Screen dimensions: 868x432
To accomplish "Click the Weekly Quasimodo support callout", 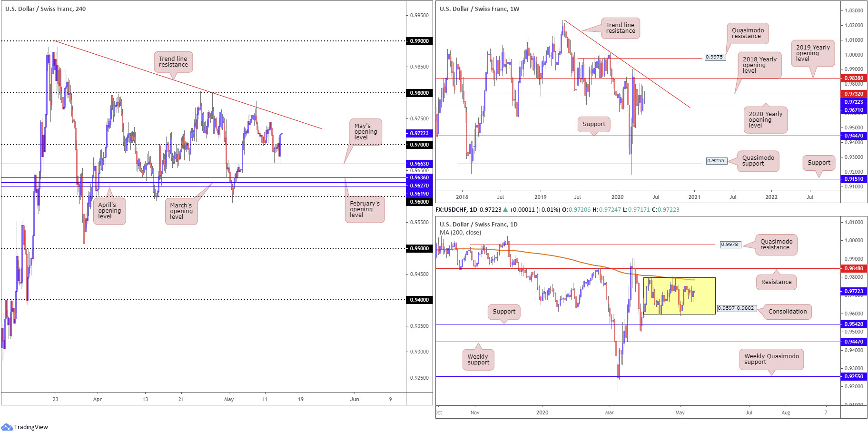I will click(771, 359).
